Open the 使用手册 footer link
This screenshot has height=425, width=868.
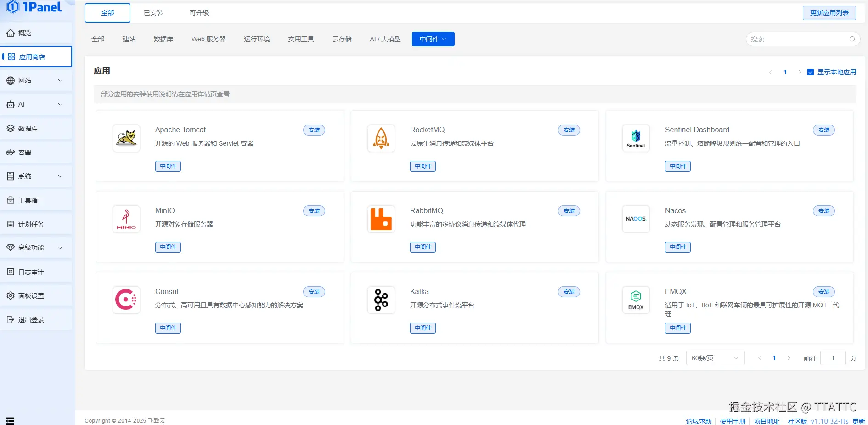click(x=733, y=421)
